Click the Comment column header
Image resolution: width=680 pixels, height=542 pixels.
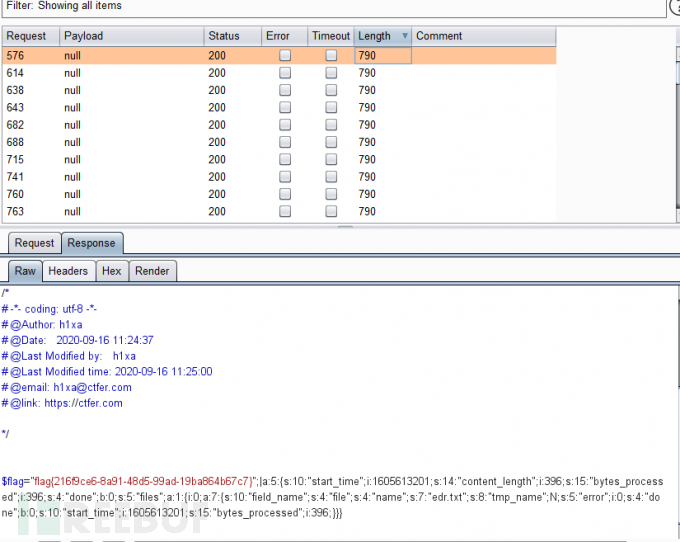pos(482,36)
